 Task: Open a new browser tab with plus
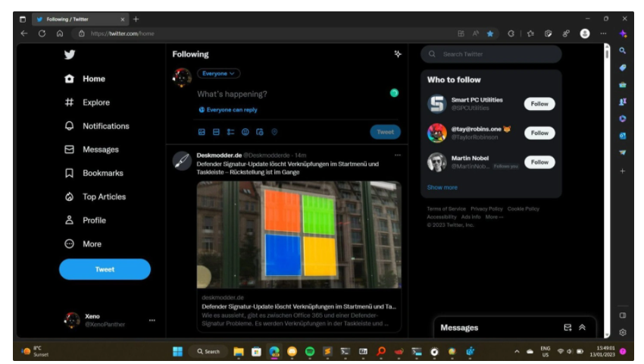[x=136, y=19]
